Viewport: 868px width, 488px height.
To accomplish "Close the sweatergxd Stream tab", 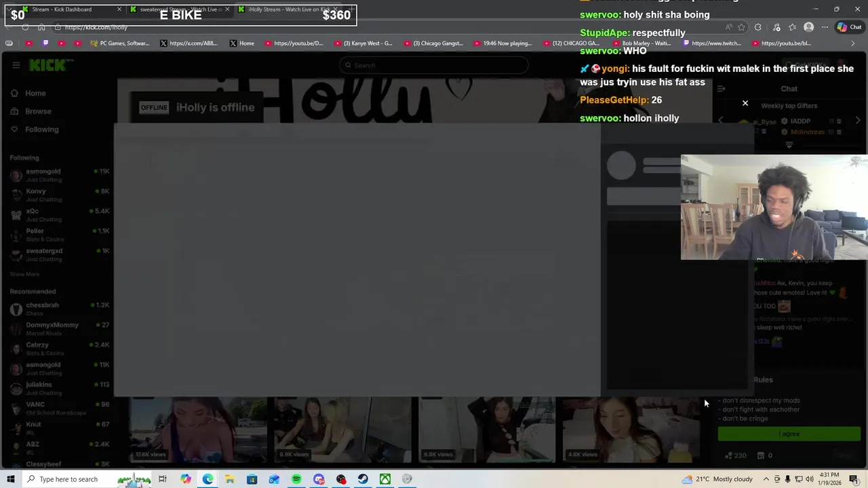I will coord(227,9).
